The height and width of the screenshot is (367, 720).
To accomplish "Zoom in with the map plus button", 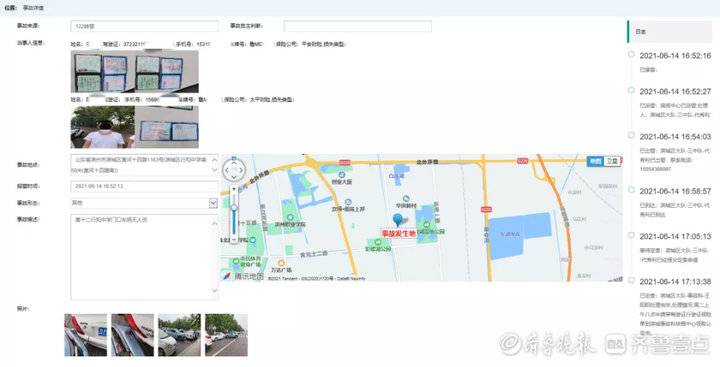I will (234, 189).
